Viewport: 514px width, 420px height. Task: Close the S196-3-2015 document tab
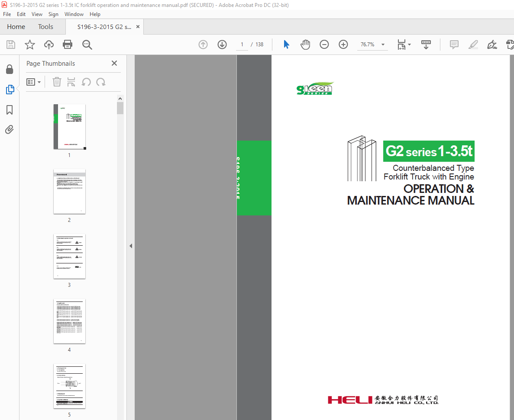[x=138, y=26]
